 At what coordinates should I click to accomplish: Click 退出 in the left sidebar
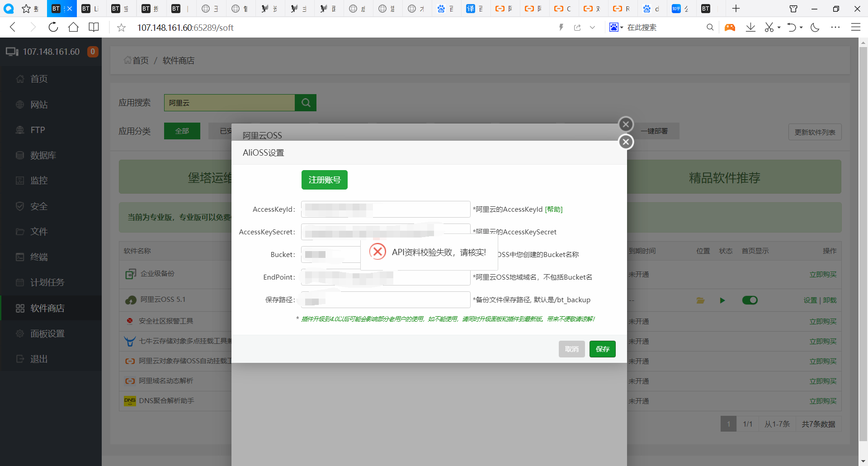(x=39, y=359)
